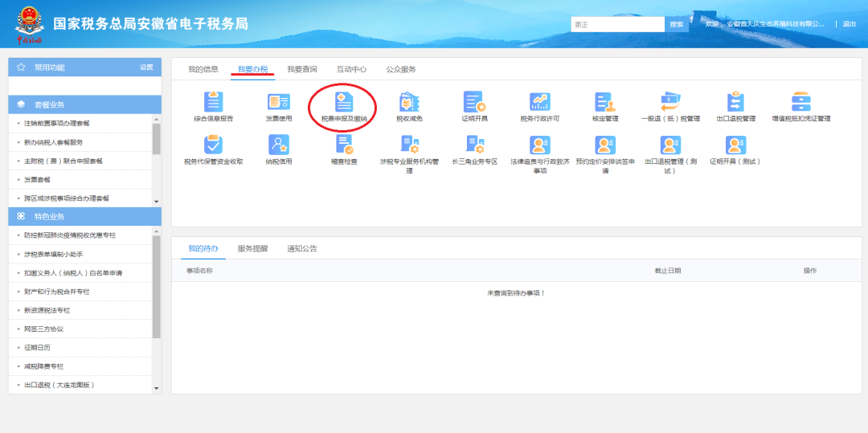
Task: Open 税收减免 icon
Action: pos(409,102)
